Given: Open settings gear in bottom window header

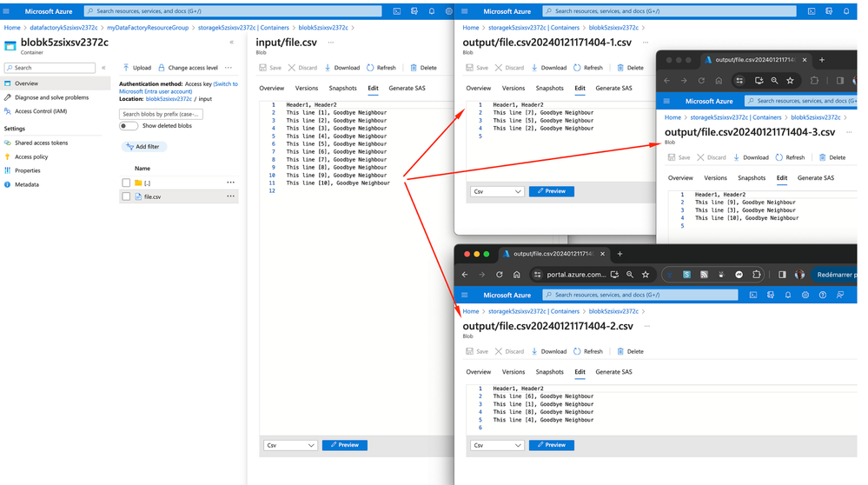Looking at the screenshot, I should tap(805, 296).
